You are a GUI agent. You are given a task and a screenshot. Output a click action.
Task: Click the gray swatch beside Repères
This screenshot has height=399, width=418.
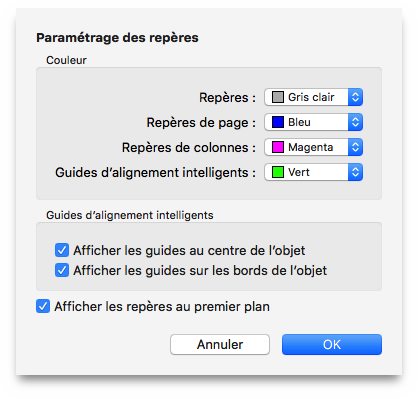pos(278,97)
